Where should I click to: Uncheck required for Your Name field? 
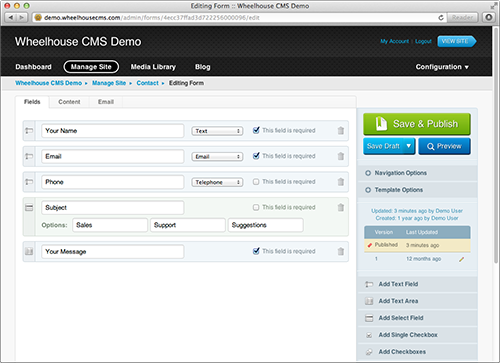(256, 130)
